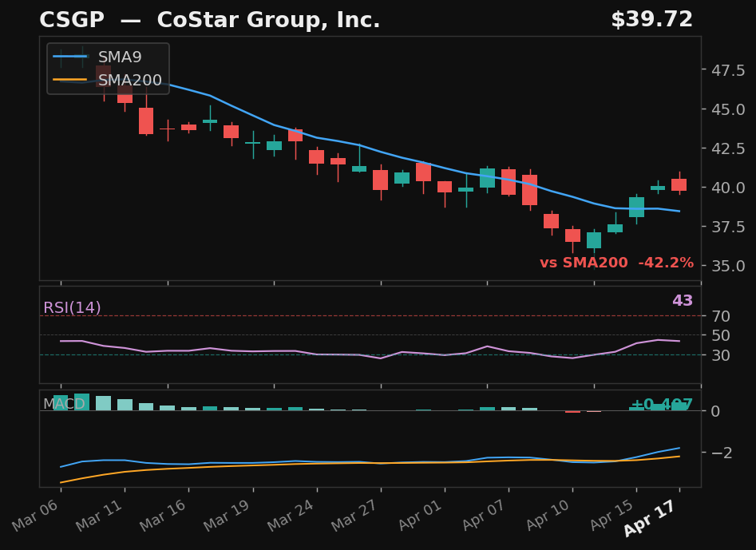Expand the MACD indicator panel
Screen dimensions: 756x550
click(64, 404)
